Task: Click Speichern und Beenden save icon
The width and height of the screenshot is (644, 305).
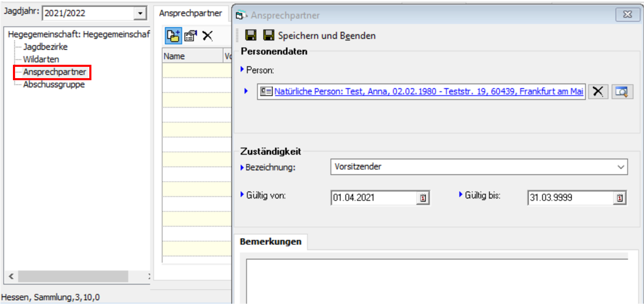Action: point(268,36)
